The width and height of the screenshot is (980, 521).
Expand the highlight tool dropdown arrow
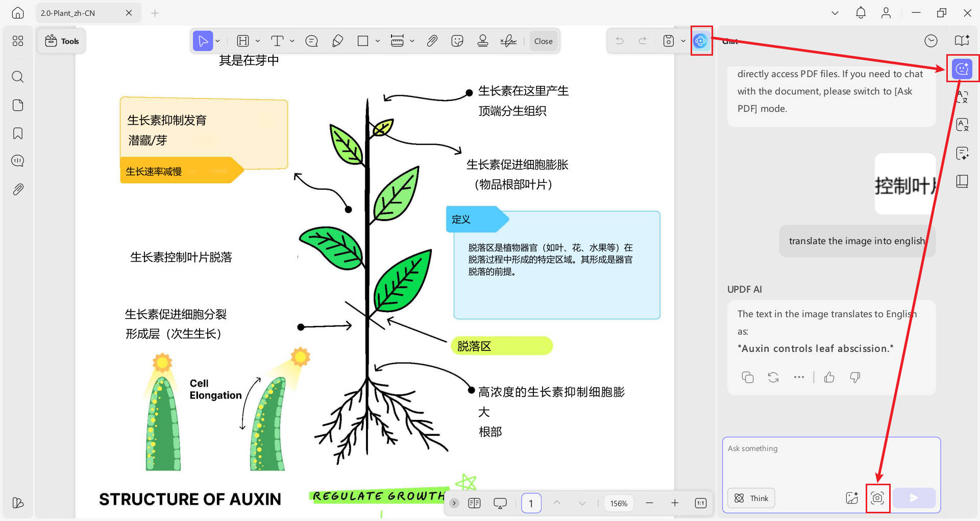pos(258,41)
